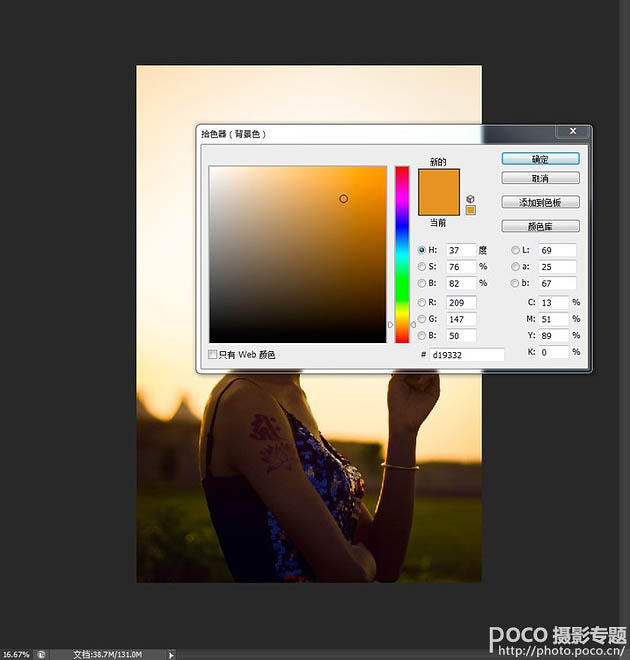Screen dimensions: 630x660
Task: Enable the 只有 Web 颜色 checkbox
Action: (213, 355)
